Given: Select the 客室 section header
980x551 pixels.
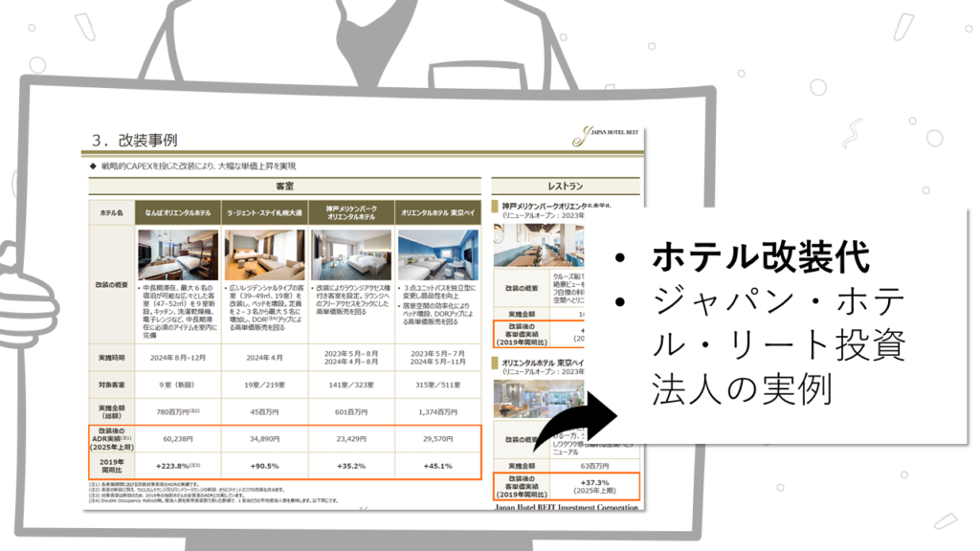Looking at the screenshot, I should click(285, 187).
